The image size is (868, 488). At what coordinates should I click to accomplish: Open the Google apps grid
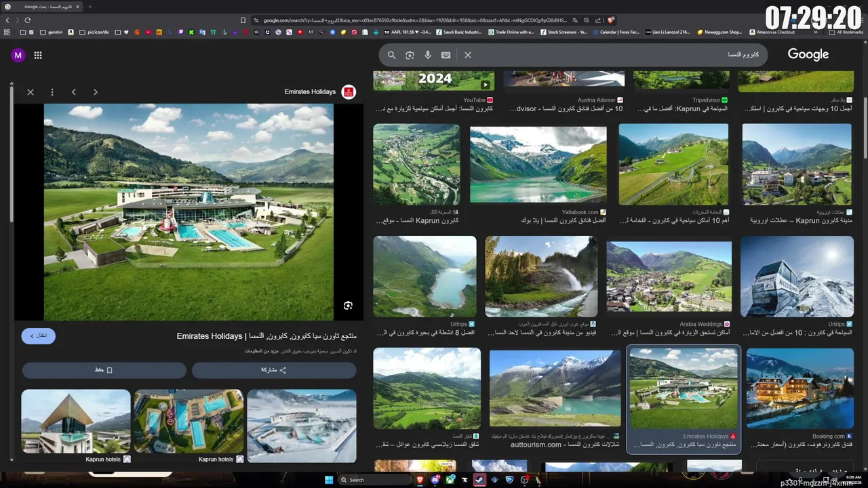(x=38, y=56)
